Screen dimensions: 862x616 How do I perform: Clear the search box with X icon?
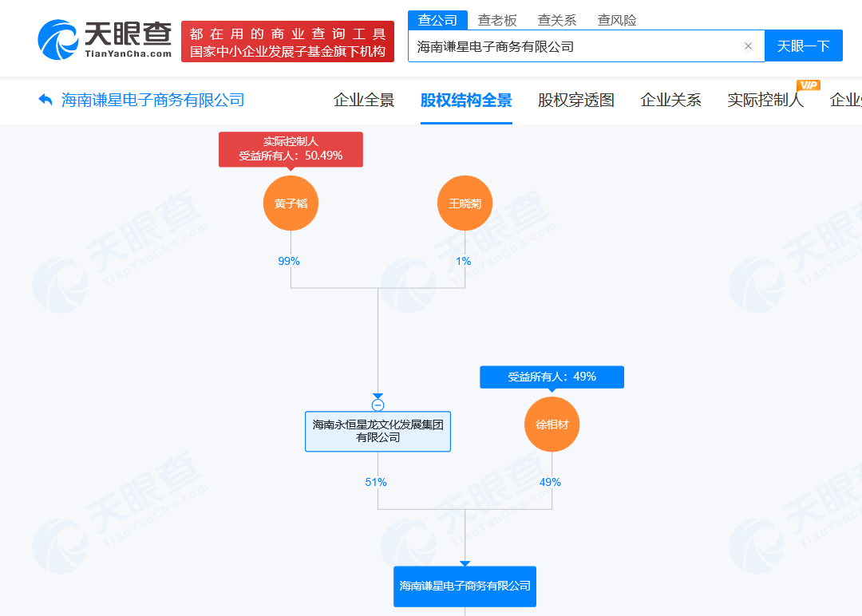click(748, 46)
